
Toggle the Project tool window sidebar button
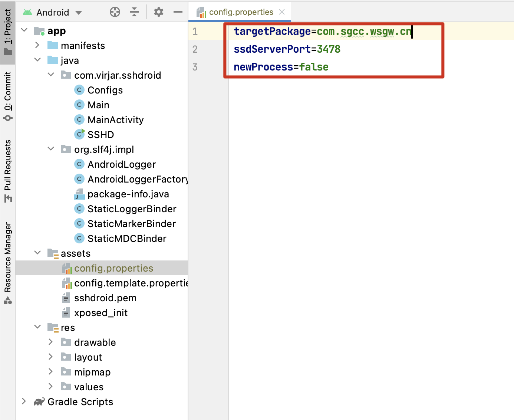[x=8, y=32]
